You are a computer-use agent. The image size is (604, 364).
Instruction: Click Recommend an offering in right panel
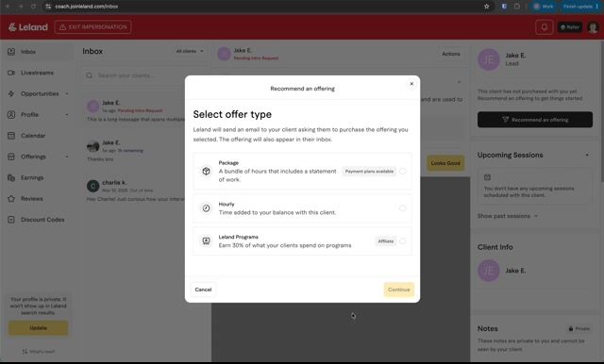point(535,120)
